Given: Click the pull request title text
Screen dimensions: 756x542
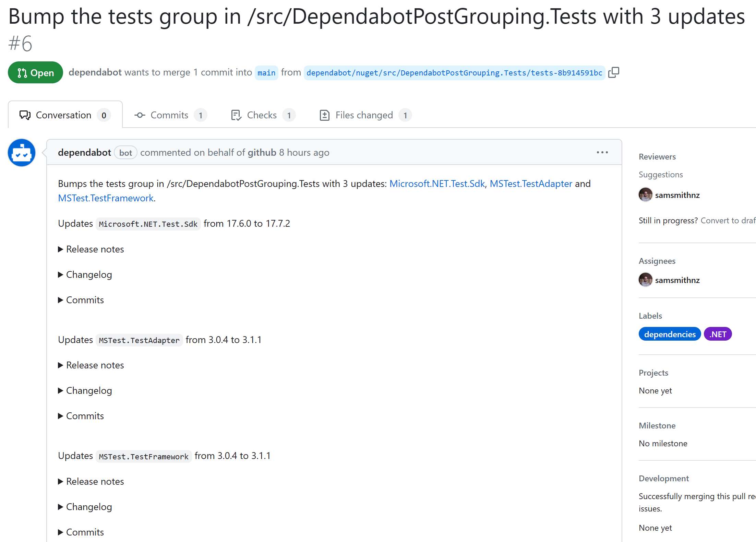Looking at the screenshot, I should click(376, 16).
